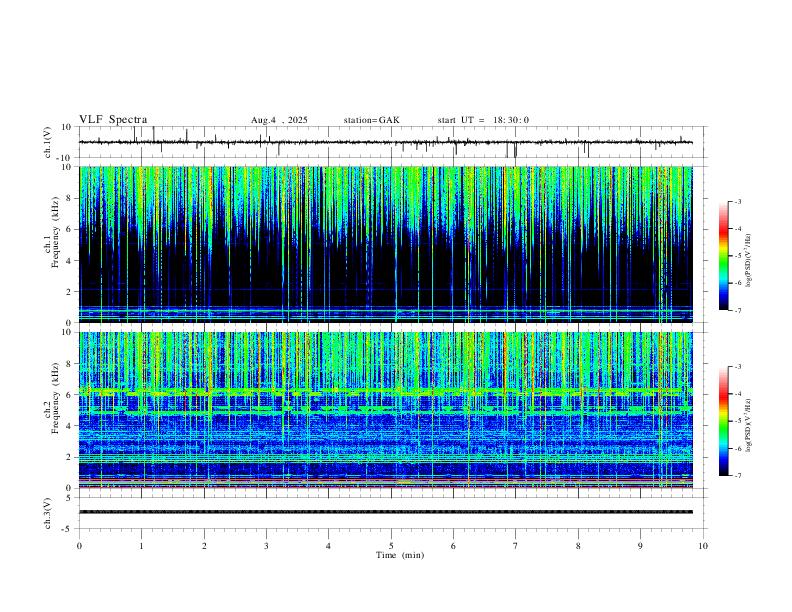This screenshot has height=612, width=792.
Task: Click the 'station=GAK' label
Action: [x=372, y=120]
